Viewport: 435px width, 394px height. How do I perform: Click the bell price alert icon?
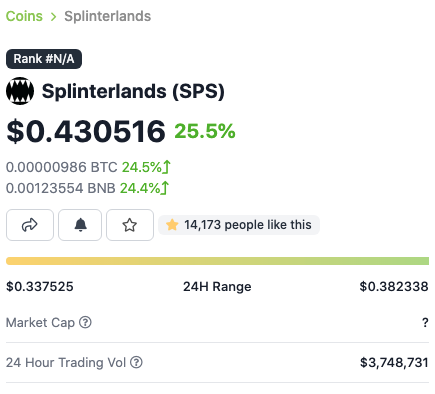coord(80,225)
